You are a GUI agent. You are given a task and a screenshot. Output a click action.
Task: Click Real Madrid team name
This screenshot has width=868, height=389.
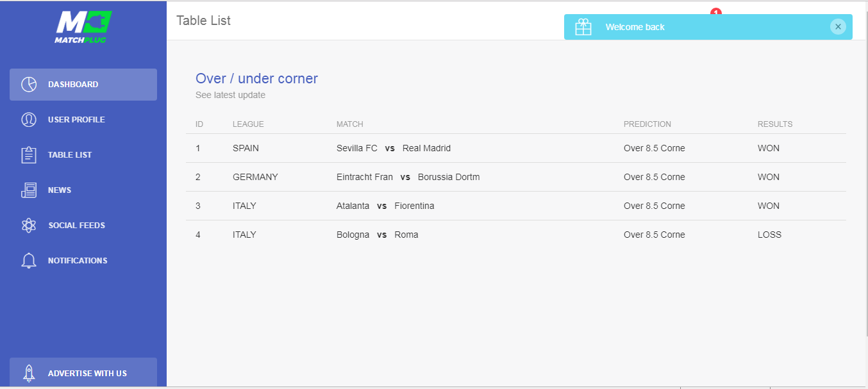point(426,148)
